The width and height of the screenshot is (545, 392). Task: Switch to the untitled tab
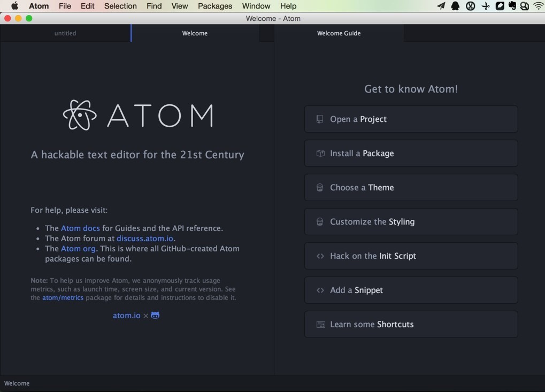(65, 33)
